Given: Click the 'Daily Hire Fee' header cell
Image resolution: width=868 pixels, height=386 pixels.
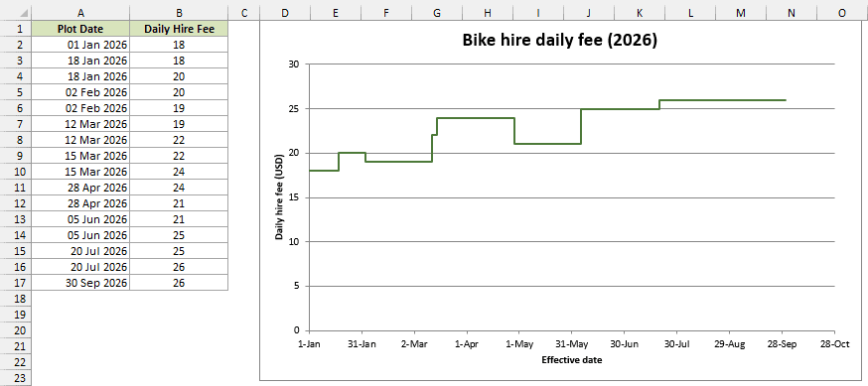Looking at the screenshot, I should coord(179,29).
